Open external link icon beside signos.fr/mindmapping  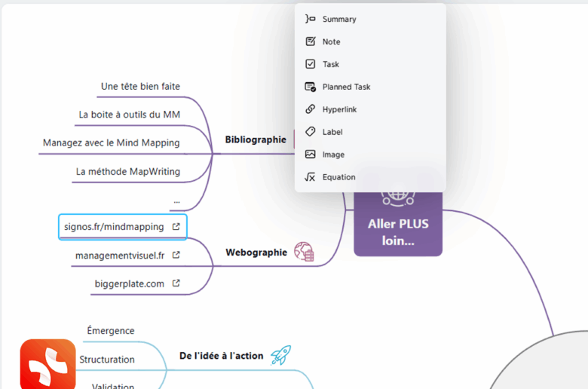[176, 226]
